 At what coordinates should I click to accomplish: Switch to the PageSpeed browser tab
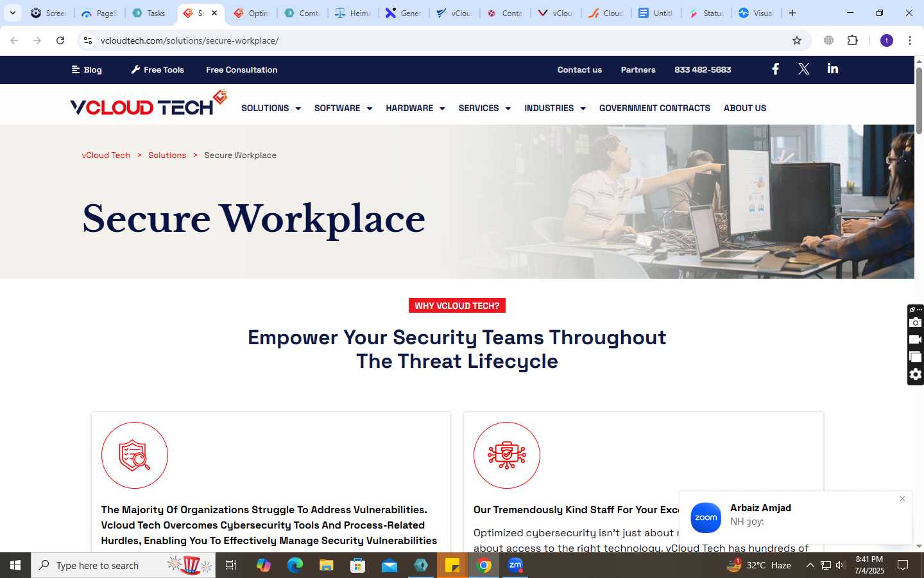[99, 13]
